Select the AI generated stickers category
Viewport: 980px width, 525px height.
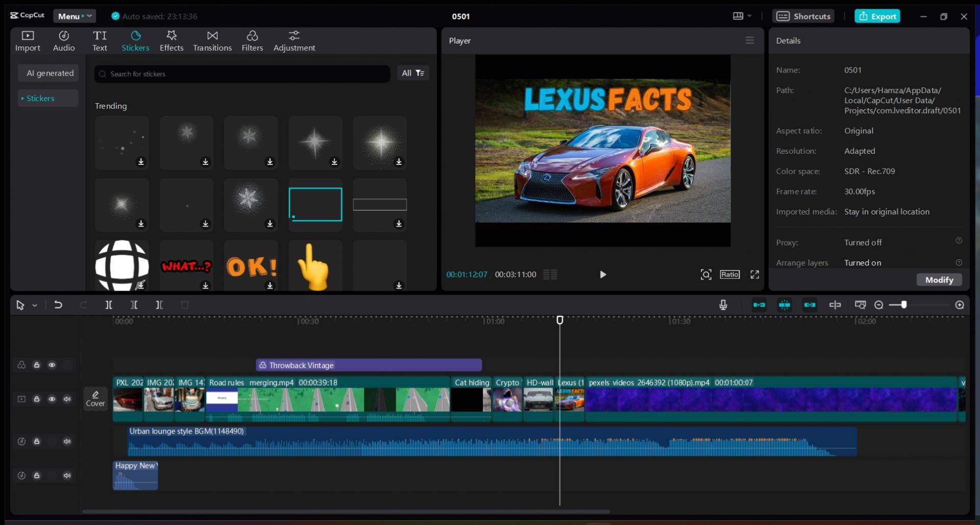50,73
